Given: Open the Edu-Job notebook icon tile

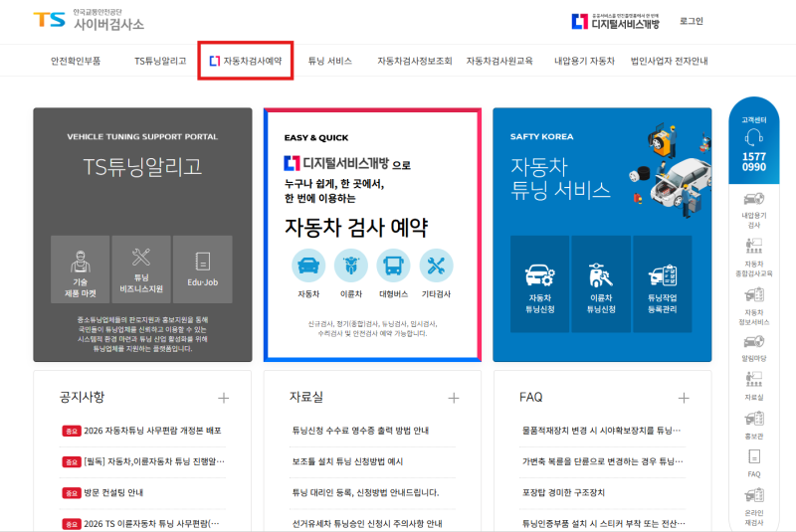Looking at the screenshot, I should pyautogui.click(x=203, y=269).
